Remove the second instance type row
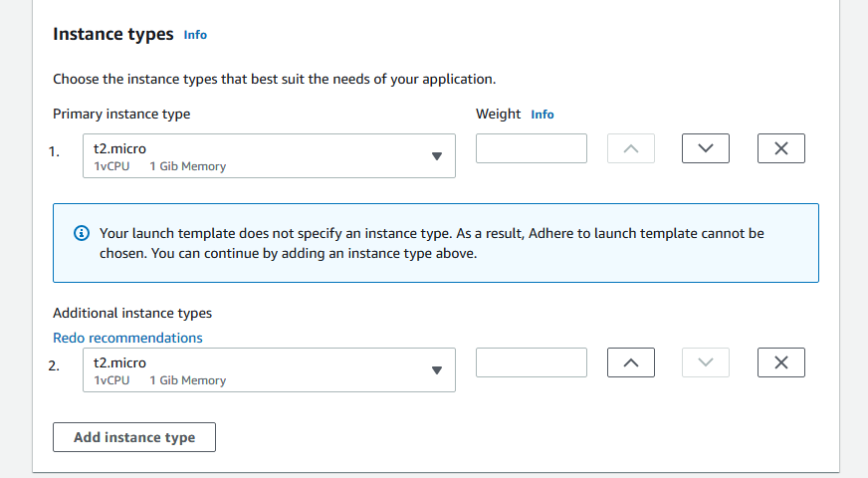Viewport: 868px width, 478px height. [x=781, y=362]
